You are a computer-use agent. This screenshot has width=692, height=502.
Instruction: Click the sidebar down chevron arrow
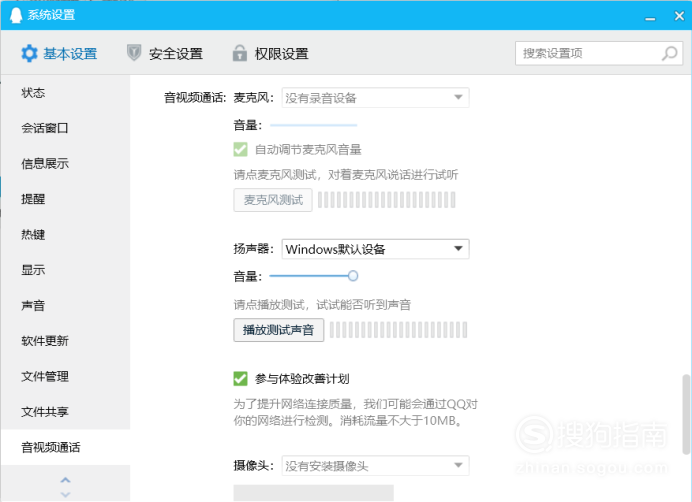(65, 494)
